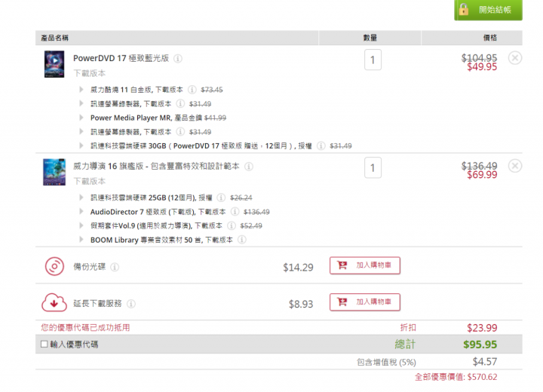Click the Power Media Player MR text
Image resolution: width=543 pixels, height=392 pixels.
pyautogui.click(x=130, y=118)
